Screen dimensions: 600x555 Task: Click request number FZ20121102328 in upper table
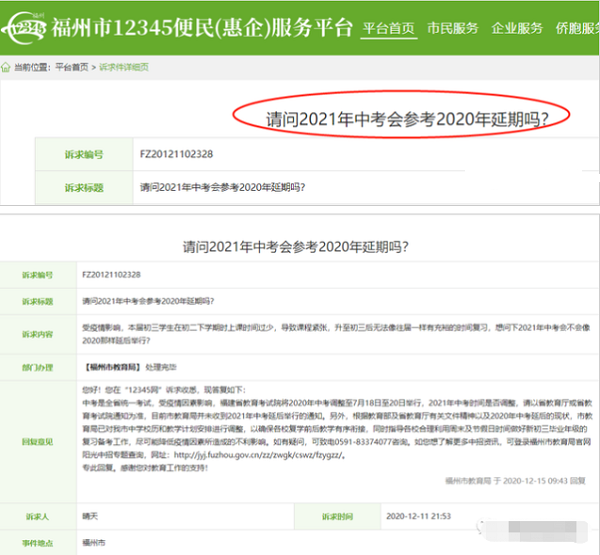point(176,155)
